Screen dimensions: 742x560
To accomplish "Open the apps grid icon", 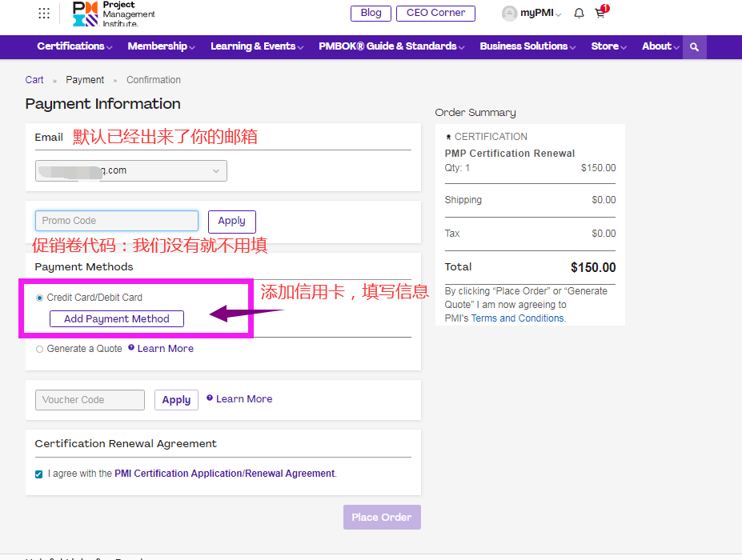I will coord(44,14).
